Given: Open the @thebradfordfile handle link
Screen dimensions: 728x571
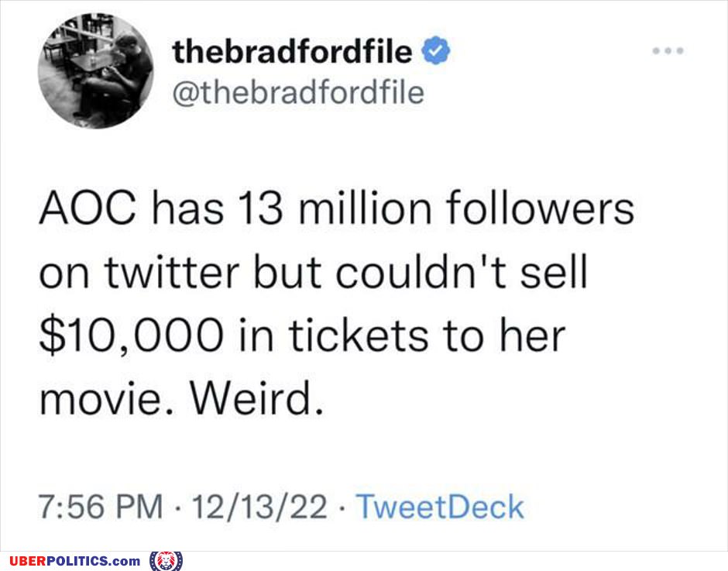Looking at the screenshot, I should coord(298,92).
